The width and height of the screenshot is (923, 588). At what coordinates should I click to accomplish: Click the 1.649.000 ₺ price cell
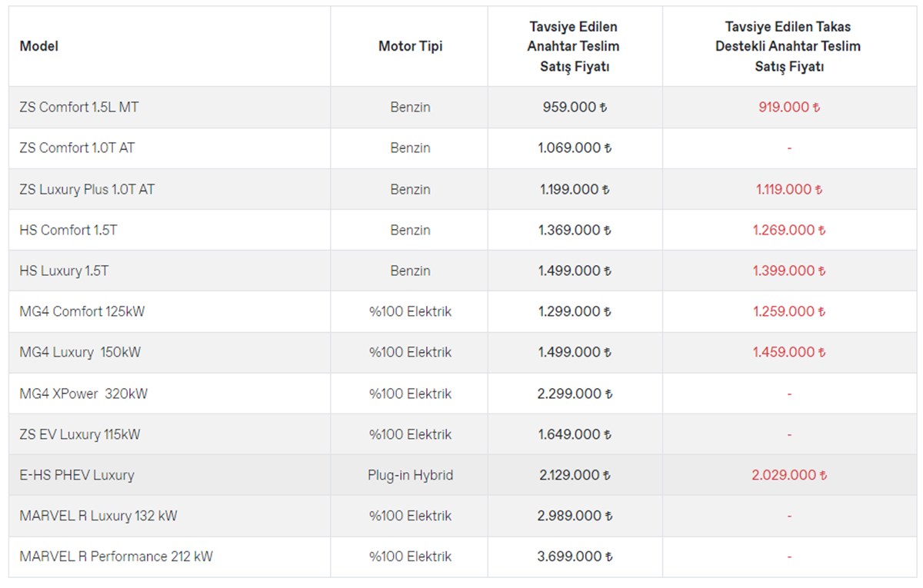click(x=575, y=434)
